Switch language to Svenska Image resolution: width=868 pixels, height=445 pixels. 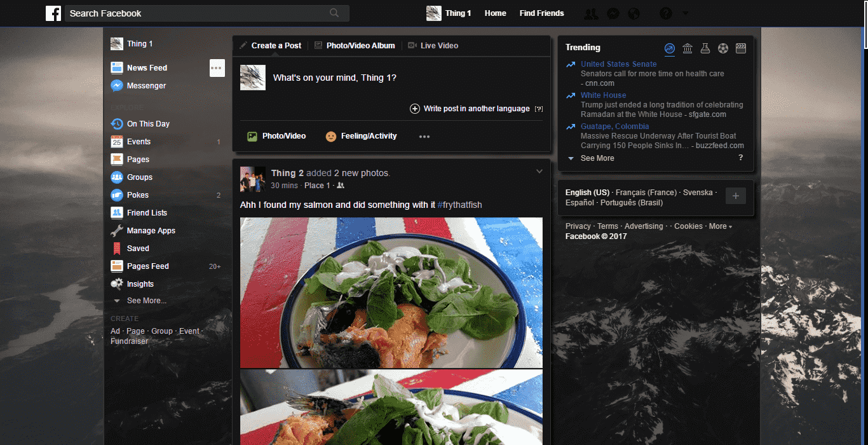[x=698, y=193]
